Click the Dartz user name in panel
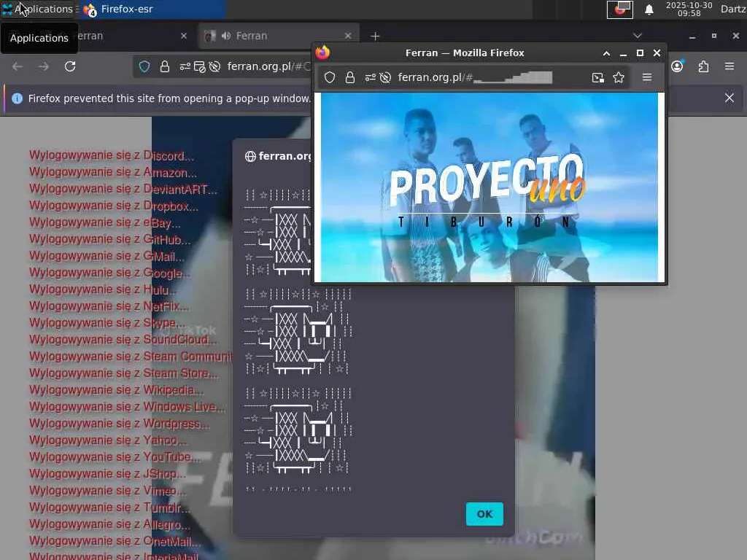The image size is (747, 560). [x=733, y=9]
